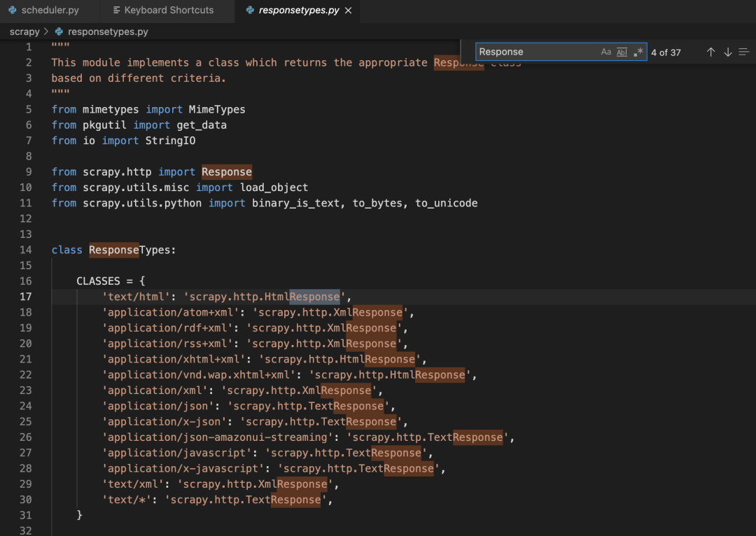The image size is (756, 536).
Task: Click line number 9 in the gutter
Action: [29, 172]
